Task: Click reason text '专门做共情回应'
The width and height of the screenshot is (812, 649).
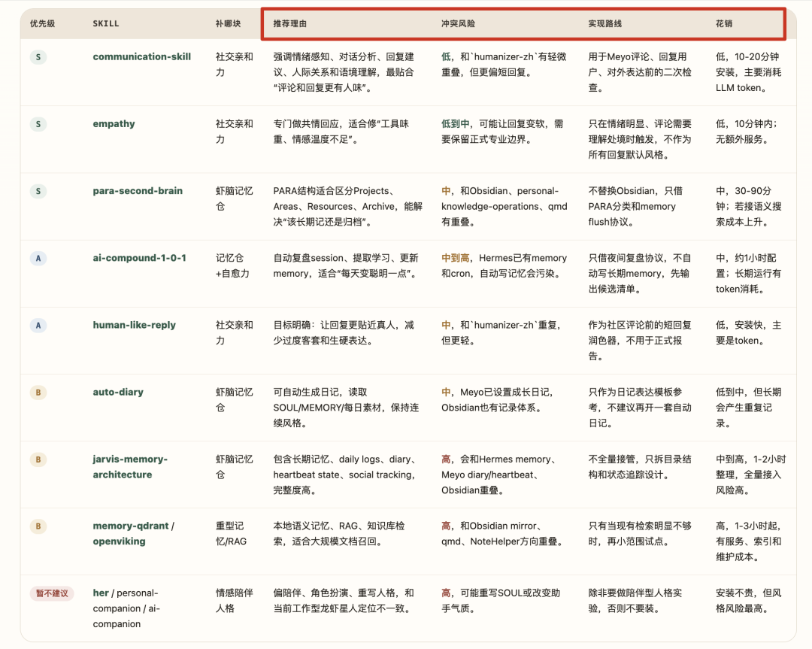Action: 341,132
